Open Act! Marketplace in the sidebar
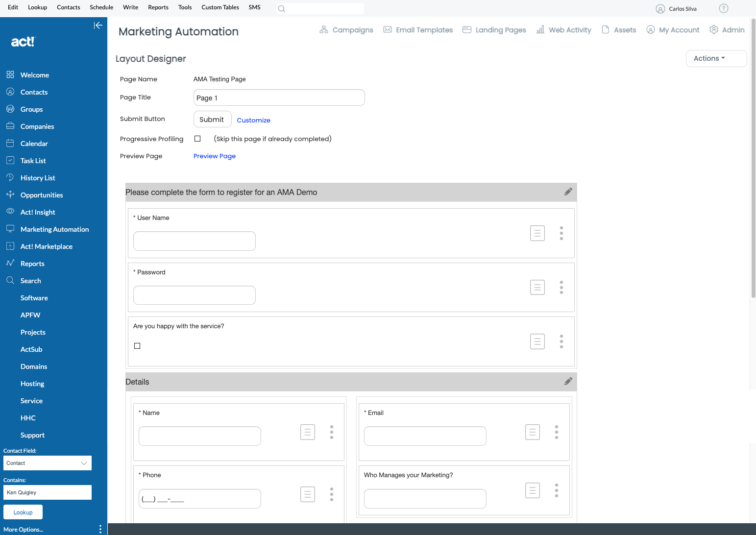 pos(47,246)
